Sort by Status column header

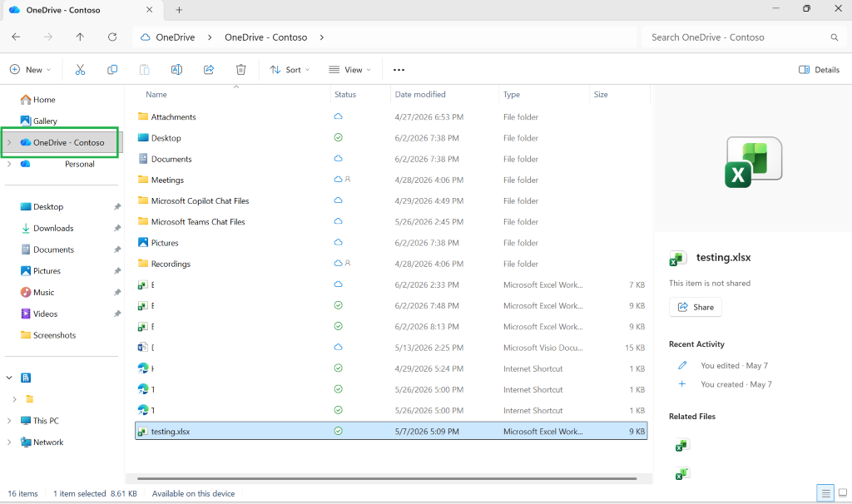click(345, 94)
